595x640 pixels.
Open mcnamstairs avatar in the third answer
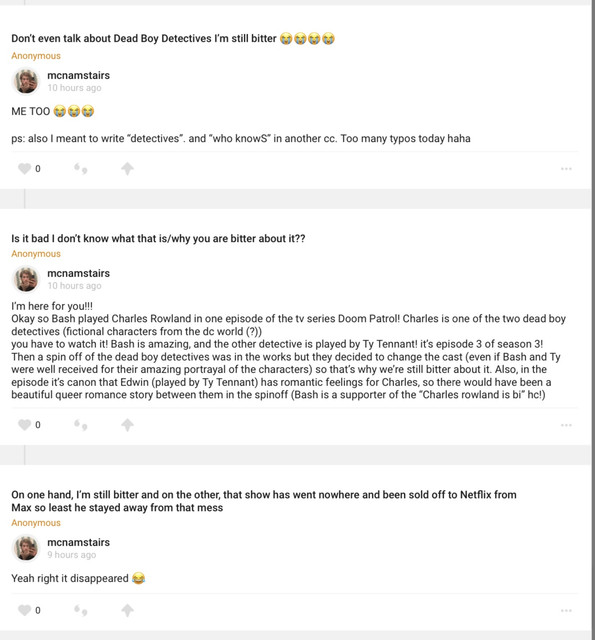pyautogui.click(x=26, y=548)
